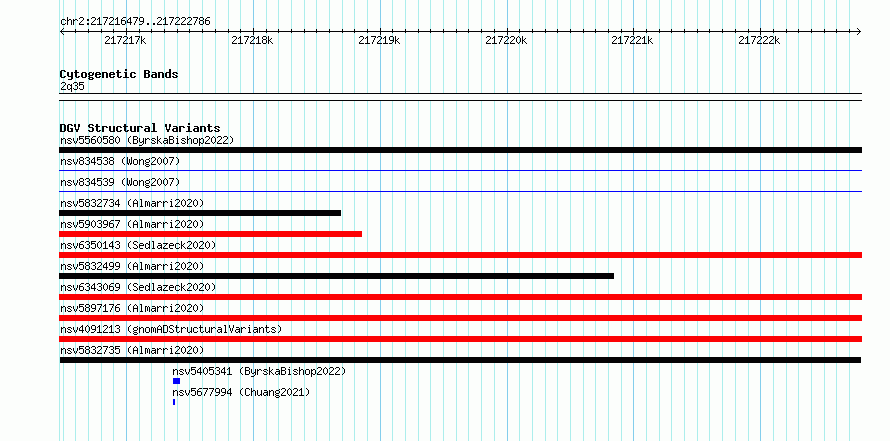Select the red bar of nsv5903967
The height and width of the screenshot is (441, 890).
pyautogui.click(x=211, y=234)
